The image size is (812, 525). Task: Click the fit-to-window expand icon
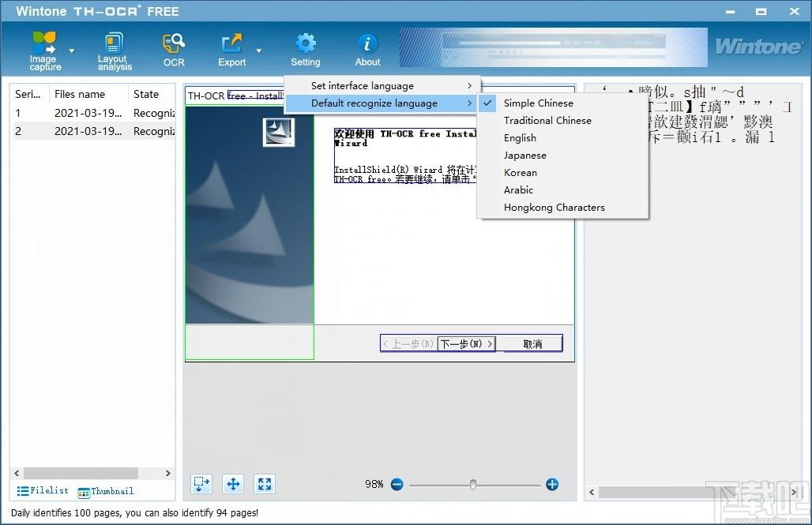[265, 484]
